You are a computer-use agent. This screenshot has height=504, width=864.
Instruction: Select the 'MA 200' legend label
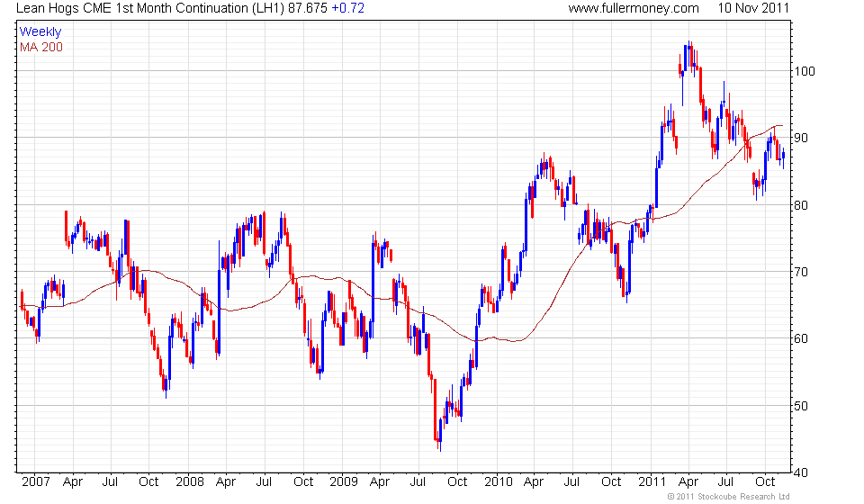coord(41,48)
